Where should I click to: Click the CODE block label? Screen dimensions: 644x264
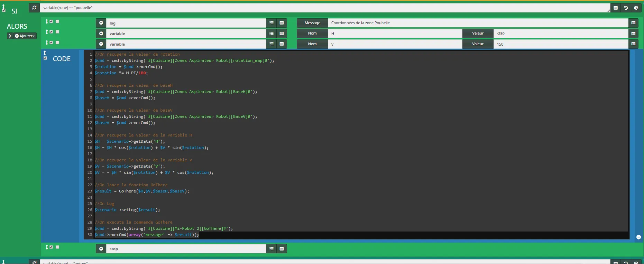[x=62, y=59]
